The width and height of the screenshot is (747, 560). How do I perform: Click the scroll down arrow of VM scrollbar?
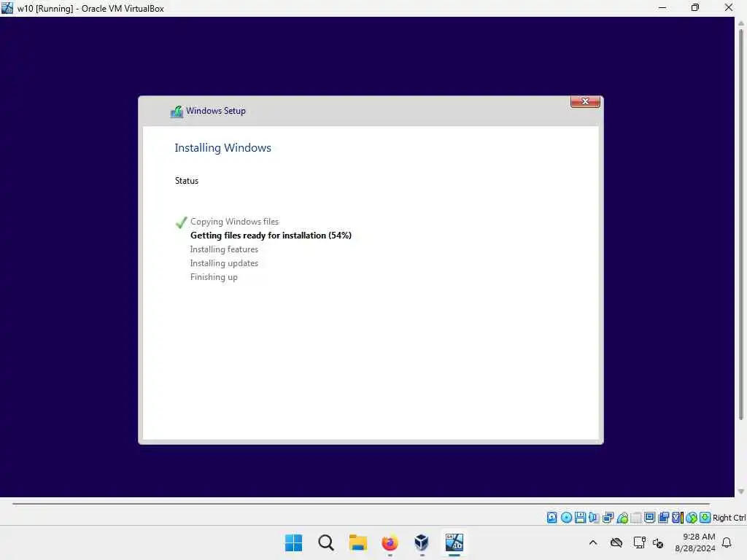pos(741,491)
